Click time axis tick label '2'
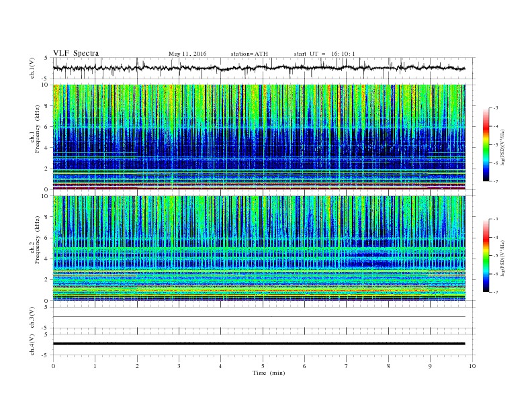Screen dimensions: 532x411 tap(137, 366)
